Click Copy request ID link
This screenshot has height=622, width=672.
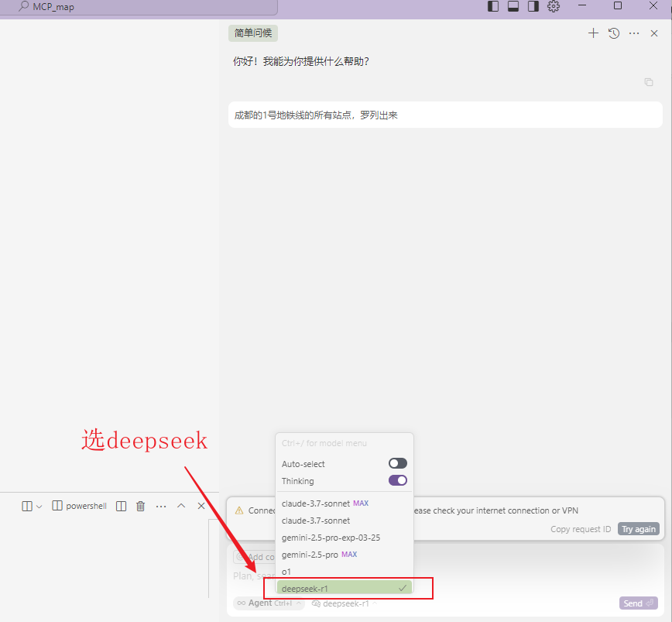pyautogui.click(x=581, y=529)
